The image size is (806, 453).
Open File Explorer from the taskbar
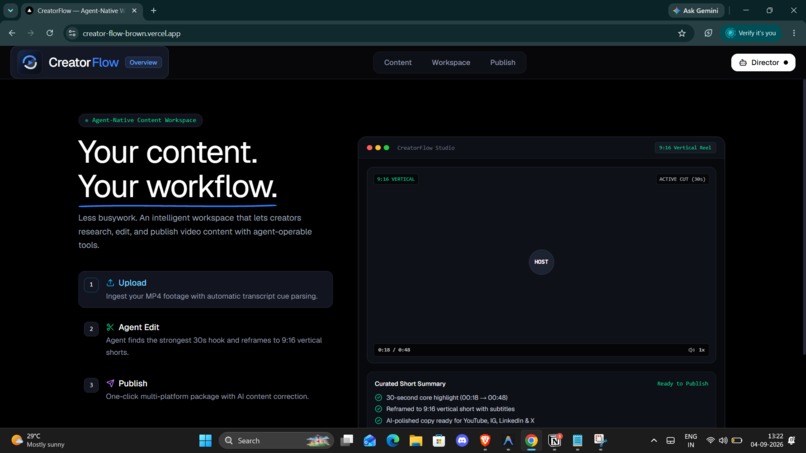click(x=415, y=441)
